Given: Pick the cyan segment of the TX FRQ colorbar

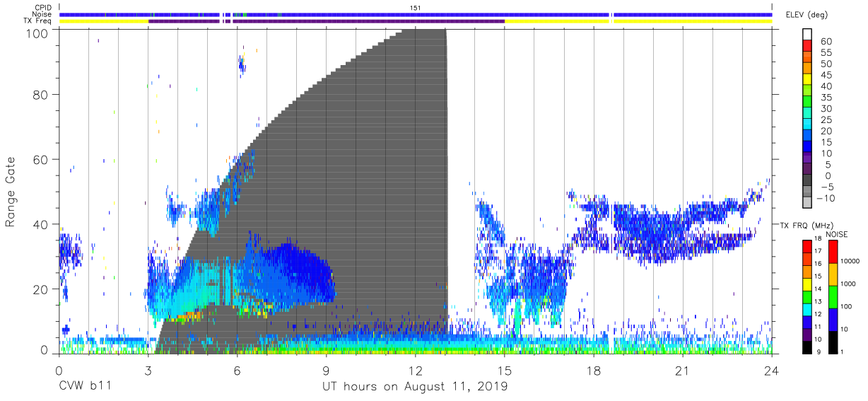Looking at the screenshot, I should click(807, 309).
